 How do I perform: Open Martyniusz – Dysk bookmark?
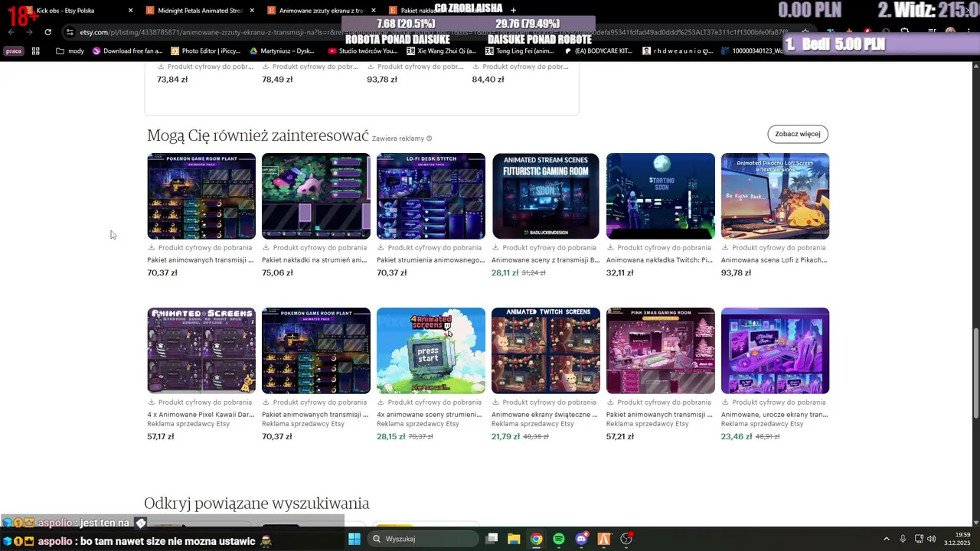pos(282,51)
